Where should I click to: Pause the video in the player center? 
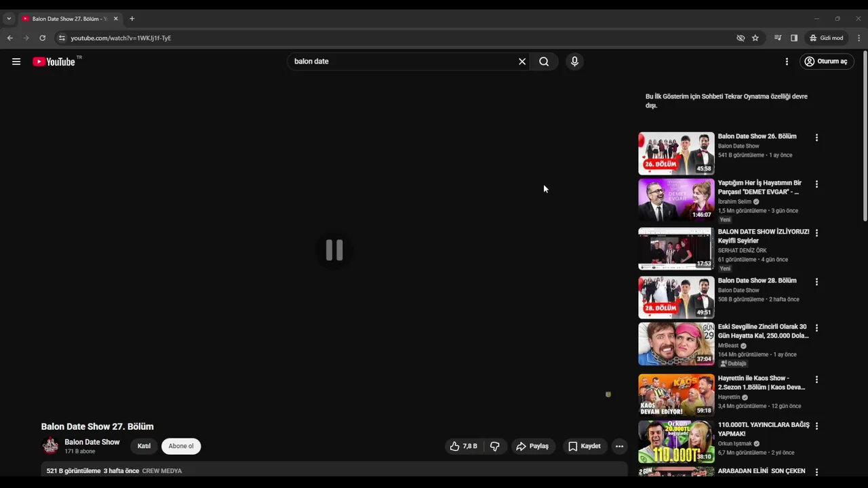click(334, 250)
